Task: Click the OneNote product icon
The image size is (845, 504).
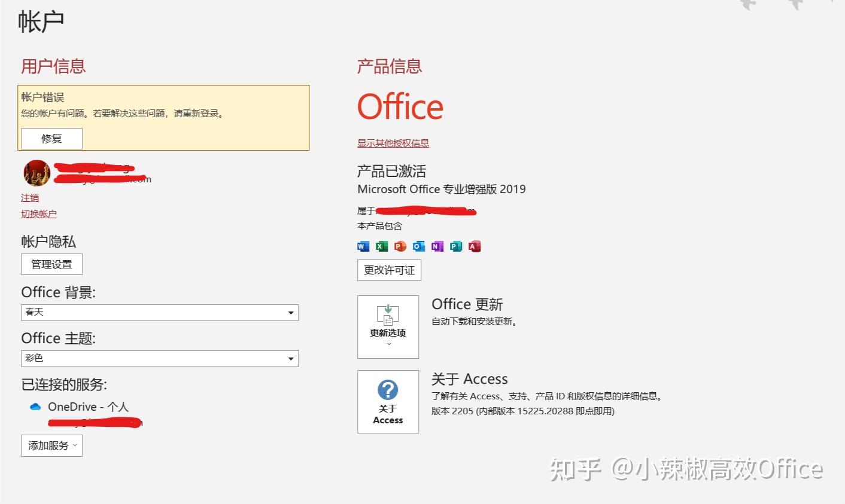Action: tap(437, 246)
